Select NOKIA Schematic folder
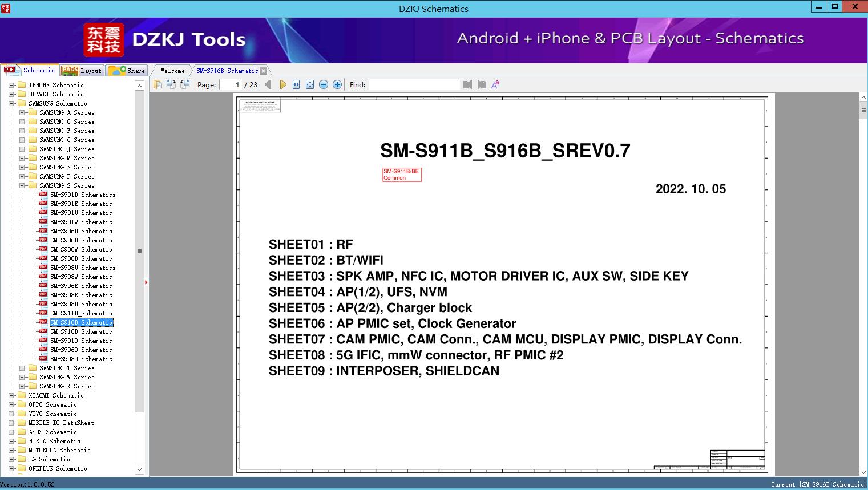Image resolution: width=868 pixels, height=490 pixels. [54, 441]
